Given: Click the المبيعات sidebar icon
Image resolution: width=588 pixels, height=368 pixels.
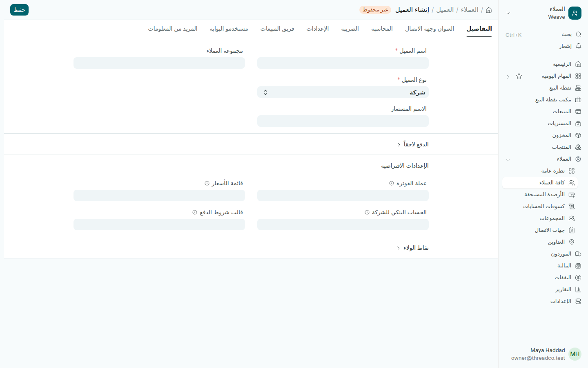Looking at the screenshot, I should pyautogui.click(x=578, y=112).
